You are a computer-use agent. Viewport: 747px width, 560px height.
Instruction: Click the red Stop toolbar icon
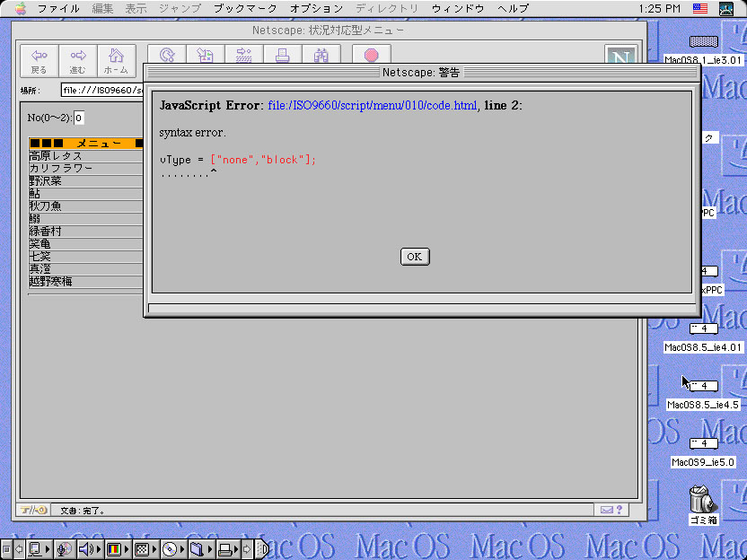372,56
